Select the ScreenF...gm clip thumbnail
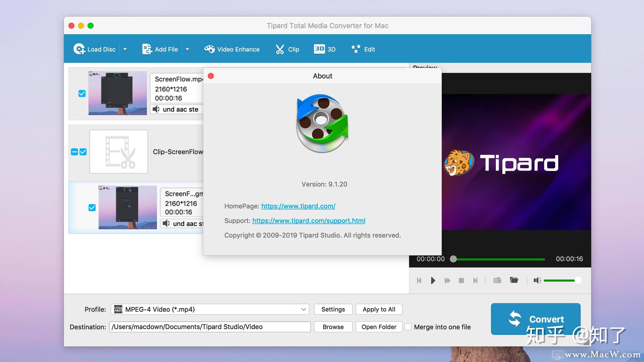The image size is (644, 362). [128, 207]
